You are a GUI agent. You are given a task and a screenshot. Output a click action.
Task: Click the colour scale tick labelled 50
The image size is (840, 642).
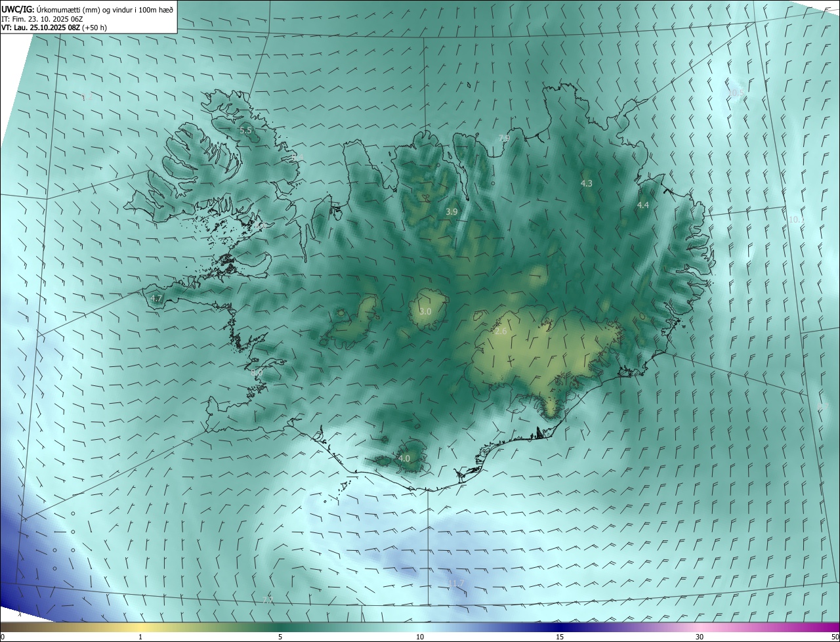coord(835,637)
